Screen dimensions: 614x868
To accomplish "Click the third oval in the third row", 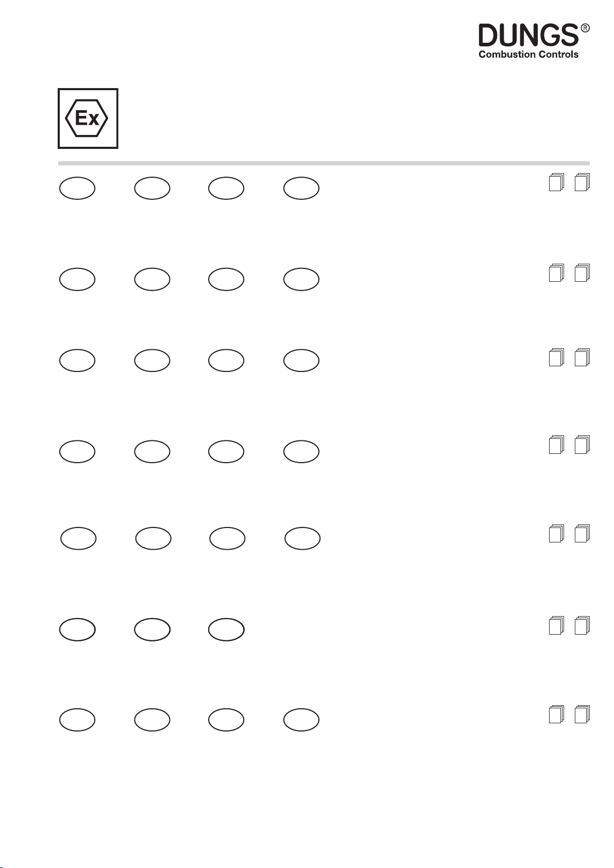I will (x=226, y=360).
